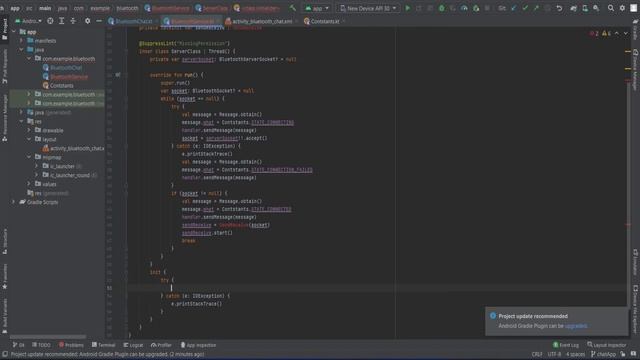Click the Project panel horizontal scrollbar
Image resolution: width=640 pixels, height=360 pixels.
(x=48, y=337)
